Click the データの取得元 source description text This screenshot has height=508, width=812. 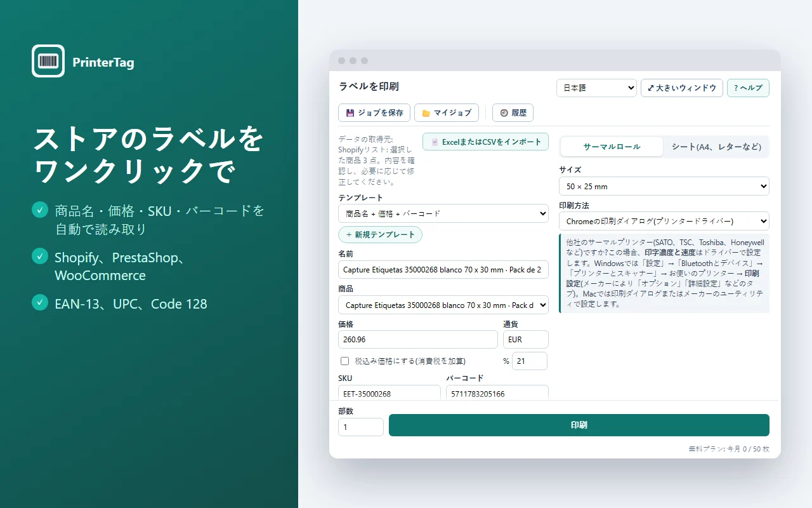(x=377, y=160)
